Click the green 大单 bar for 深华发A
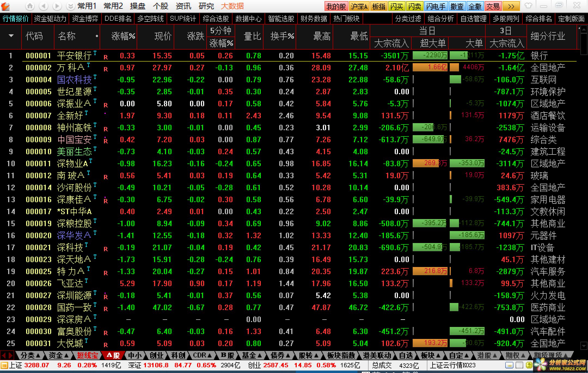 pyautogui.click(x=467, y=235)
